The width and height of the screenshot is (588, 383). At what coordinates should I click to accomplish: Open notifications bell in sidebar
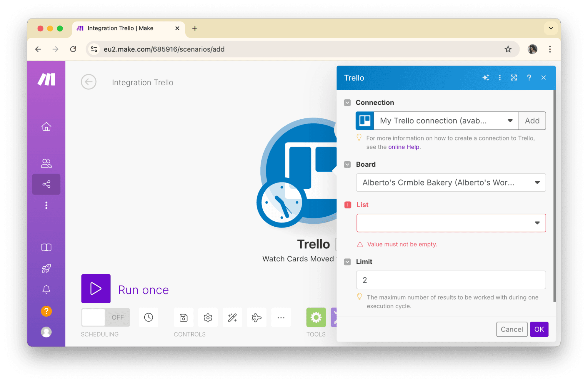46,290
